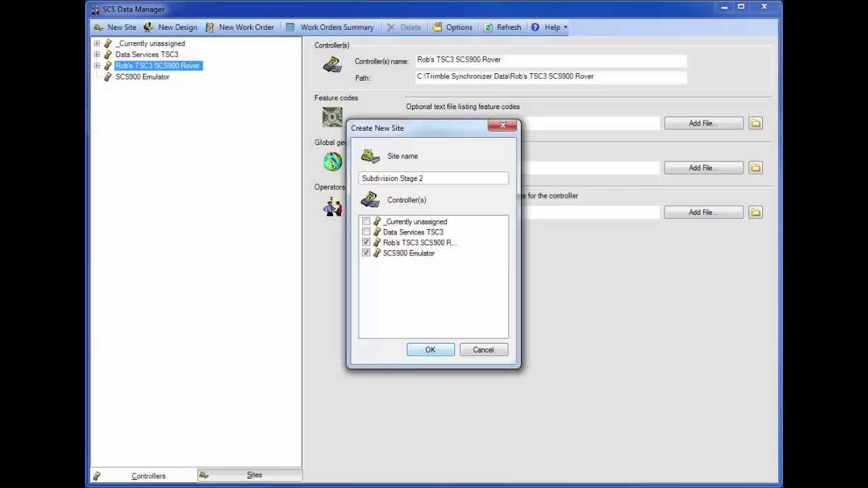Expand the Data Services TSC3 tree node

pyautogui.click(x=97, y=54)
